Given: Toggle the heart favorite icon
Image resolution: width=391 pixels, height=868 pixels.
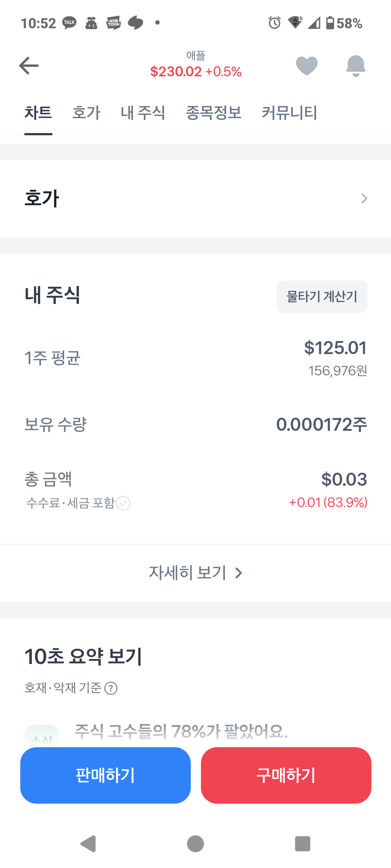Looking at the screenshot, I should [x=307, y=66].
